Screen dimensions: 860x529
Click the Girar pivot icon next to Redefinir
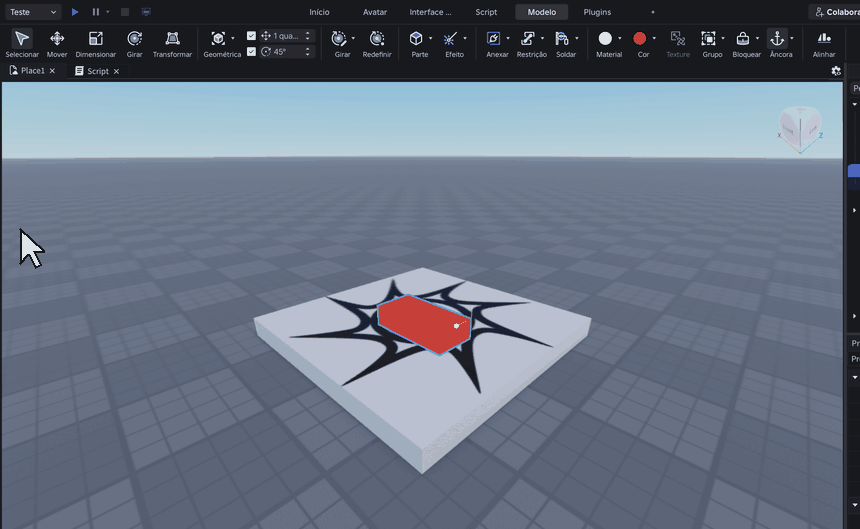pyautogui.click(x=339, y=38)
